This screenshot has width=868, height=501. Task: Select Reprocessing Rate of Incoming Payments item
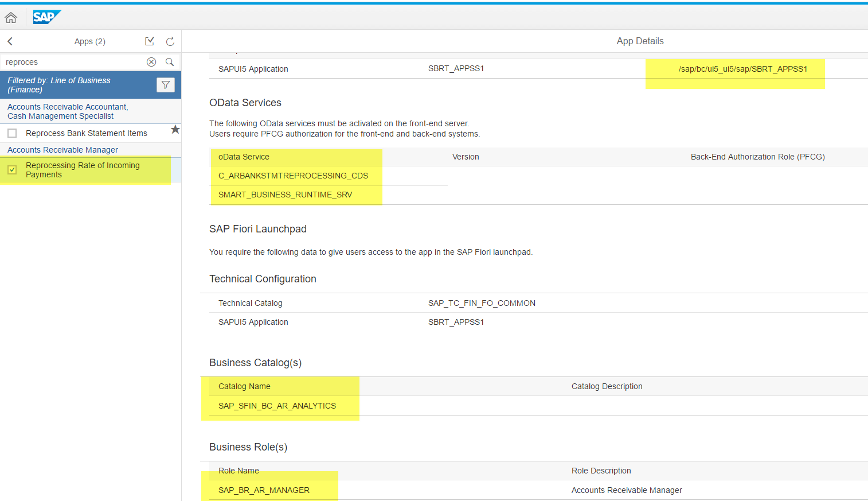(83, 170)
